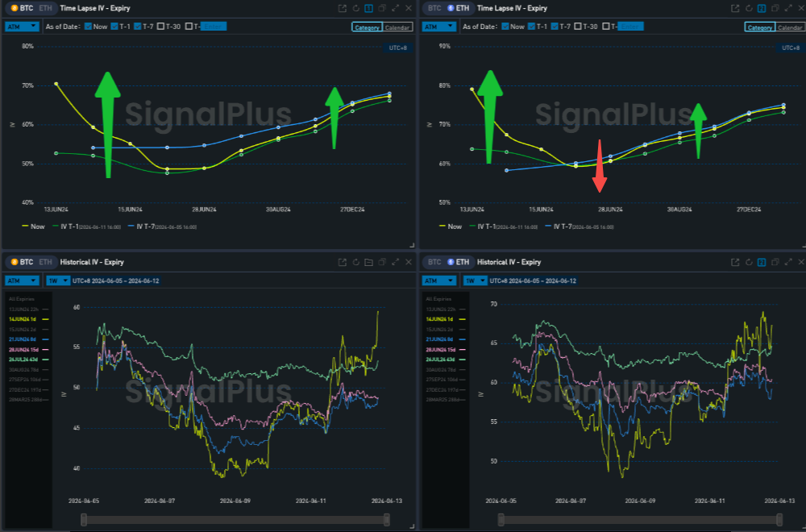Switch to Calendar view in BTC Time Lapse
The height and width of the screenshot is (532, 806).
coord(397,27)
